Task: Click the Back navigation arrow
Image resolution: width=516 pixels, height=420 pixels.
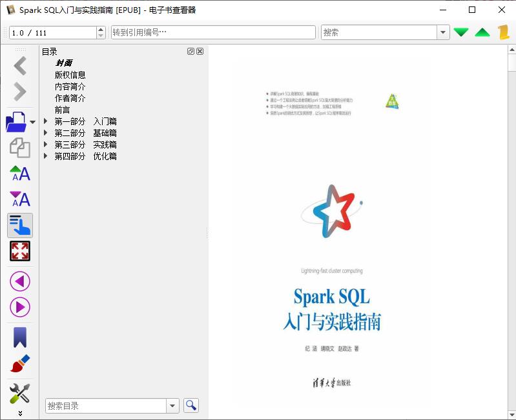Action: click(x=20, y=66)
